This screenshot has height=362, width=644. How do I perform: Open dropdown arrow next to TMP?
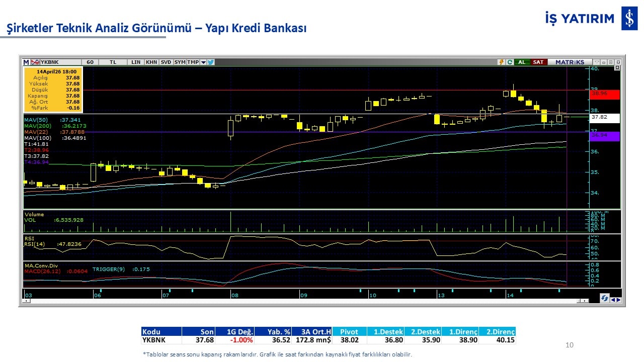coord(203,62)
